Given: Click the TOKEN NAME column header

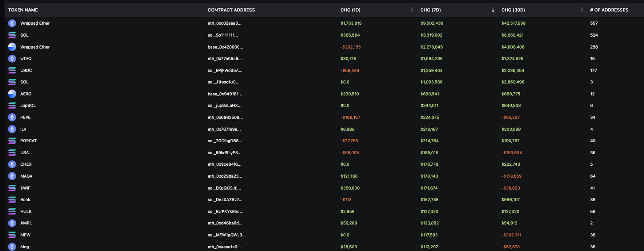Looking at the screenshot, I should click(x=23, y=10).
